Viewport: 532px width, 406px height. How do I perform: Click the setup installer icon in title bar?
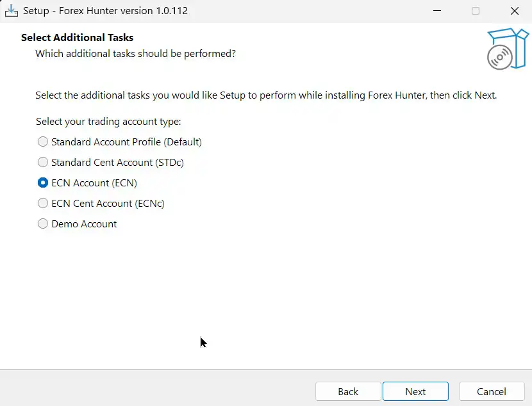11,10
